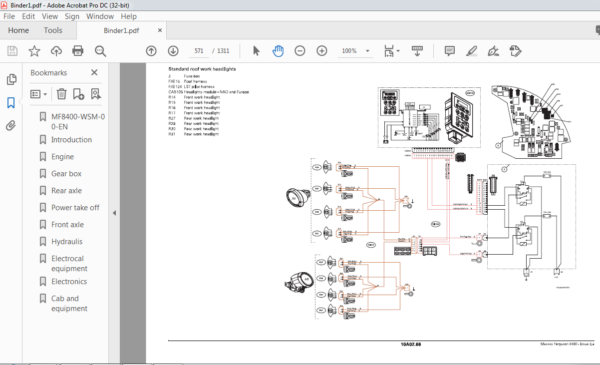Click the page number field 571
The height and width of the screenshot is (365, 600).
click(199, 51)
